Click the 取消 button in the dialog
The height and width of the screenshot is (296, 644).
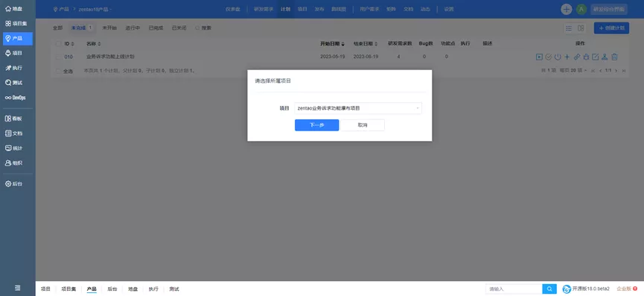pyautogui.click(x=363, y=125)
